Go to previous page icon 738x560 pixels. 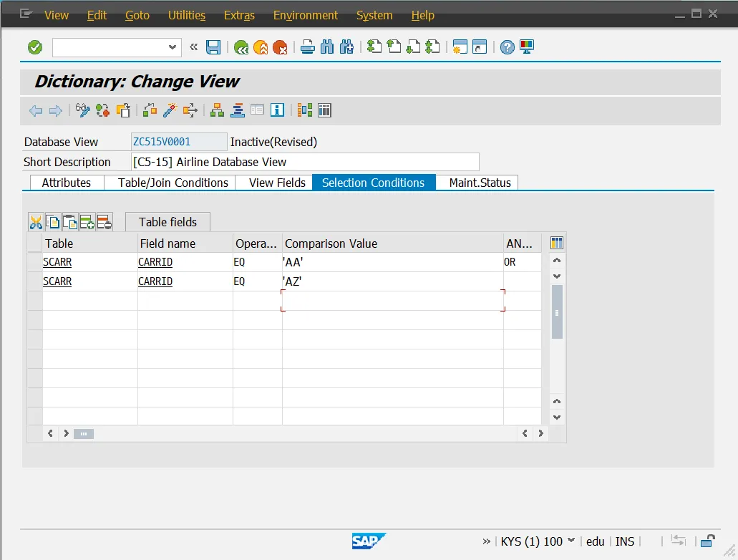click(x=394, y=47)
